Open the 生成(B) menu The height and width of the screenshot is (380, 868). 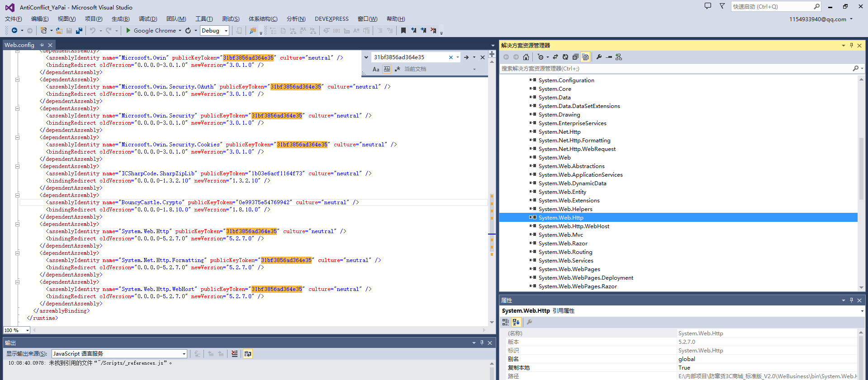120,19
